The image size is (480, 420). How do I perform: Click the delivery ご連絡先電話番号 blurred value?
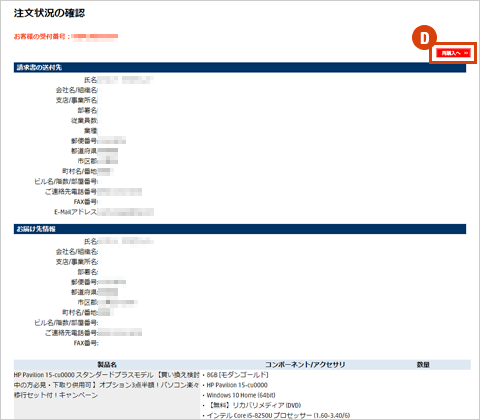120,333
